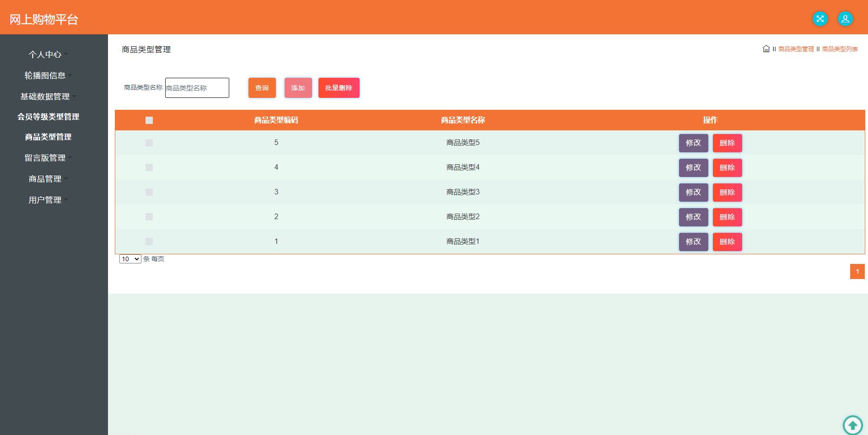Select the 商品类型1 name cell
The image size is (868, 435).
point(463,242)
